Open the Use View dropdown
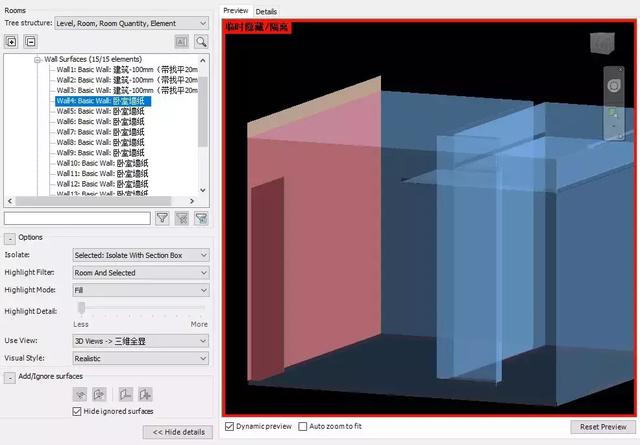This screenshot has height=445, width=640. pyautogui.click(x=141, y=341)
